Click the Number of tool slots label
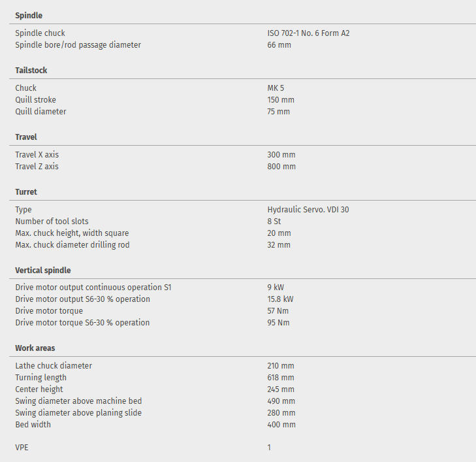This screenshot has width=476, height=462. pos(52,222)
